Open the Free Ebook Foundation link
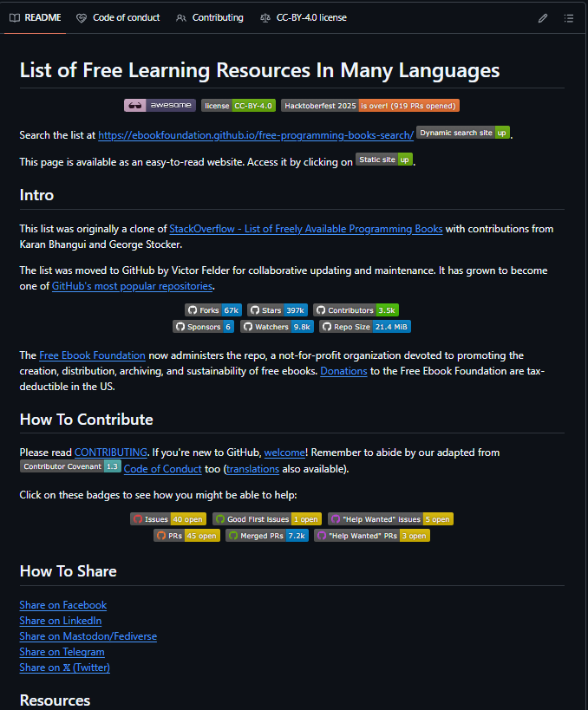588x710 pixels. coord(93,355)
